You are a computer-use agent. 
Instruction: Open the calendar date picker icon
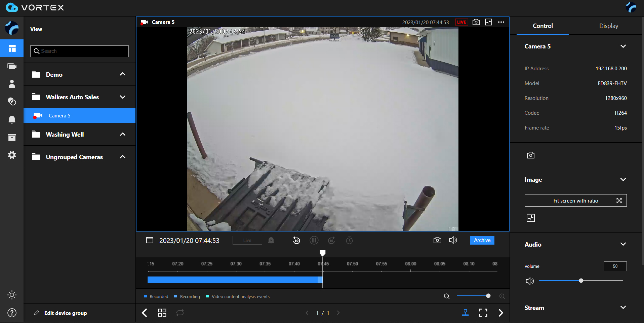(x=150, y=240)
